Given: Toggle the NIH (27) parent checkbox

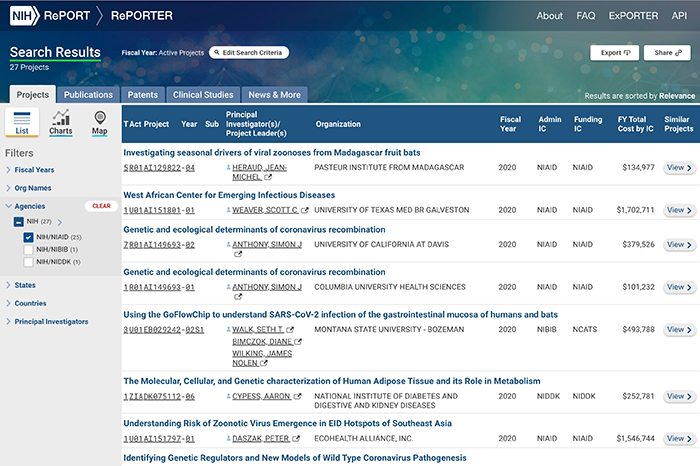Looking at the screenshot, I should point(19,222).
